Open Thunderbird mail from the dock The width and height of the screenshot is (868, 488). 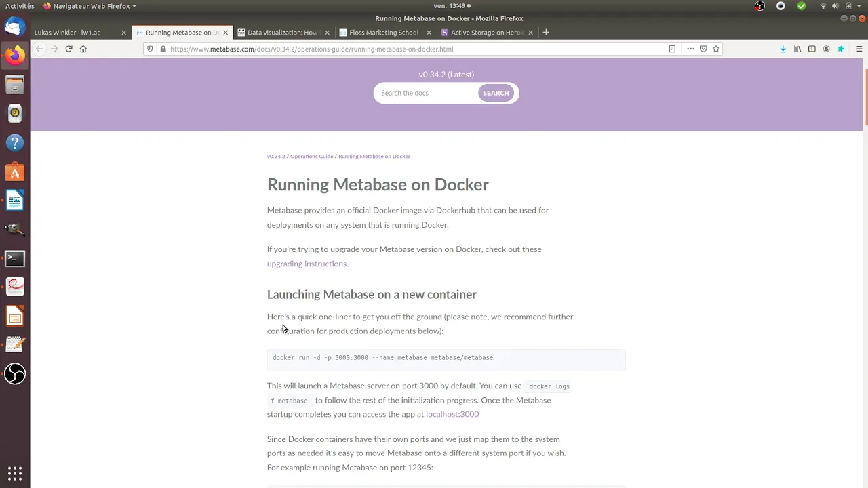point(15,26)
